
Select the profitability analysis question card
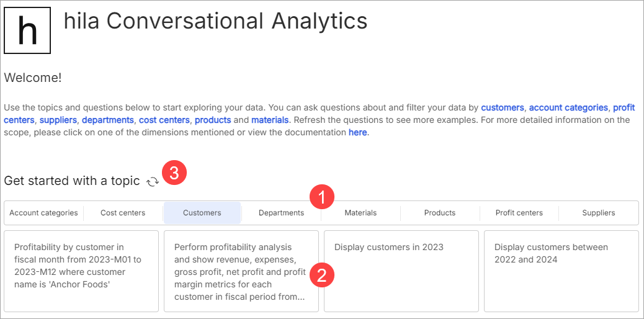[x=241, y=271]
